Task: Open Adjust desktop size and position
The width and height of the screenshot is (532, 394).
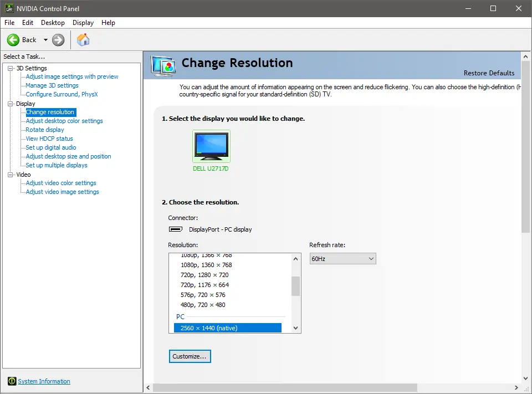Action: [x=68, y=156]
